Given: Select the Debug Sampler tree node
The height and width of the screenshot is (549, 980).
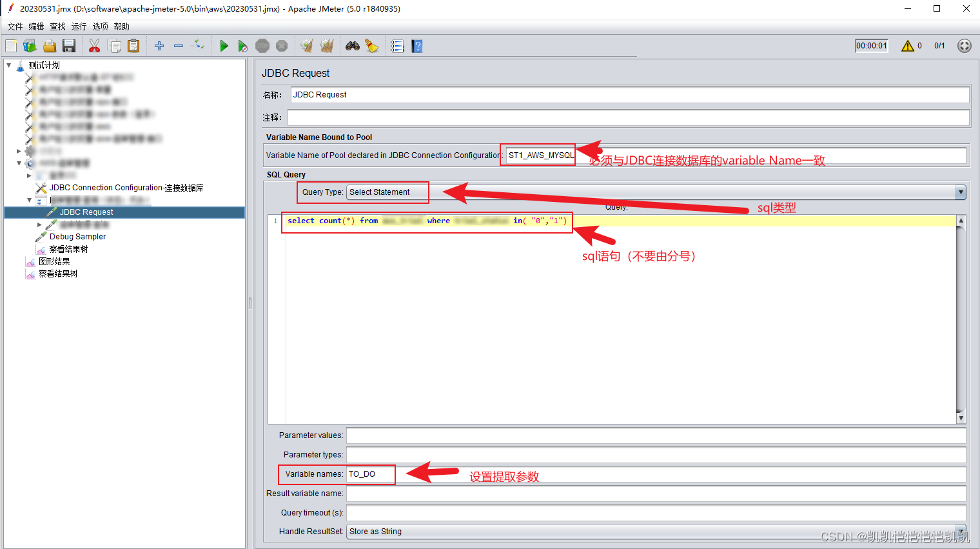Looking at the screenshot, I should click(77, 237).
